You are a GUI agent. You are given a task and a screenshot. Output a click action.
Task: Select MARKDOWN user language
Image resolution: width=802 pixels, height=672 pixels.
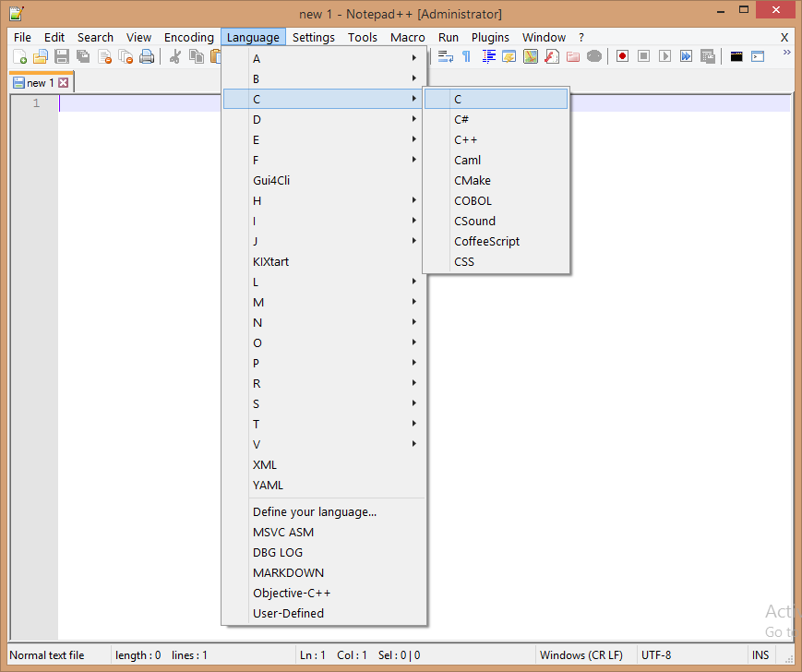[324, 572]
